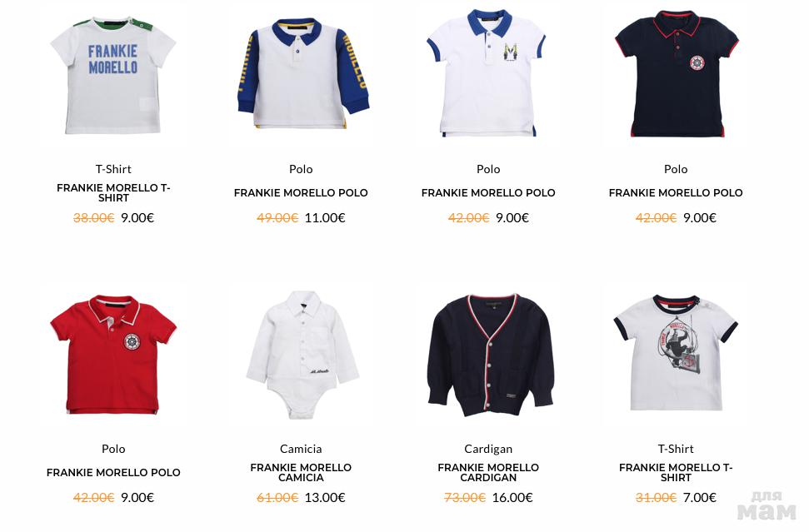809x532 pixels.
Task: Click the FRANKIE MORELLO CAMICIA title
Action: point(301,473)
